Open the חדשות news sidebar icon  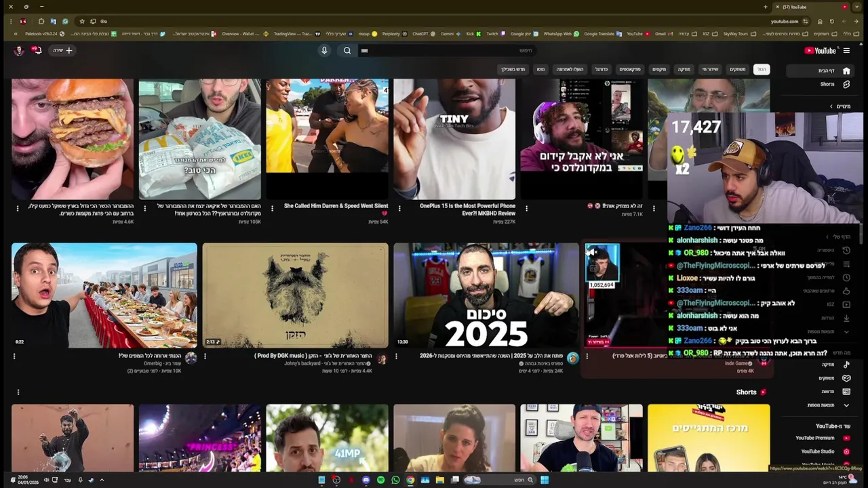coord(846,392)
